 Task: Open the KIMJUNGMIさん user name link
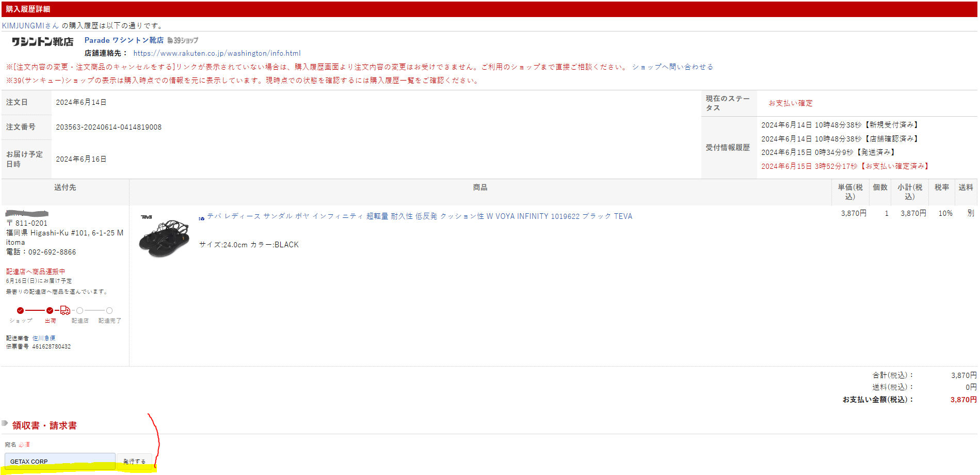pos(30,26)
